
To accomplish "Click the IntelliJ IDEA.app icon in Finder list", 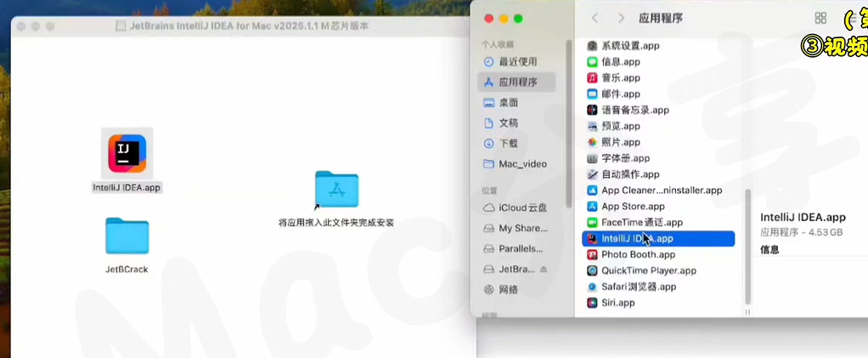I will pyautogui.click(x=592, y=239).
